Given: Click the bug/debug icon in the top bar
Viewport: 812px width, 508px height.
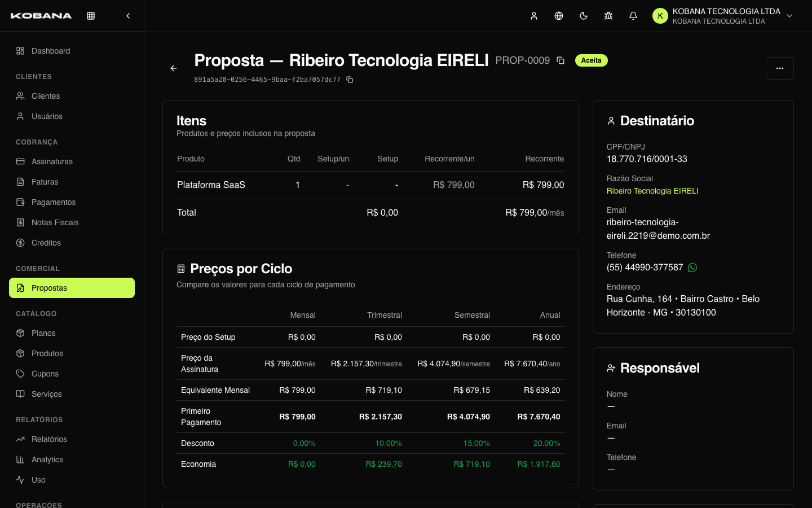Looking at the screenshot, I should (x=608, y=16).
